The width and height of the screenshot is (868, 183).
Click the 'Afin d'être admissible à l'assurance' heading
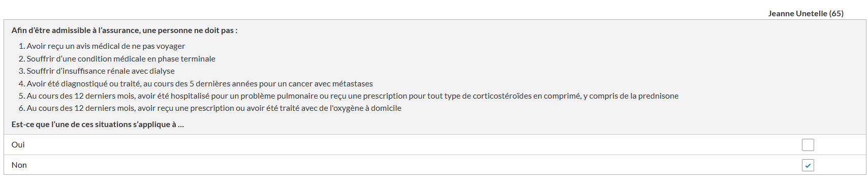(125, 30)
